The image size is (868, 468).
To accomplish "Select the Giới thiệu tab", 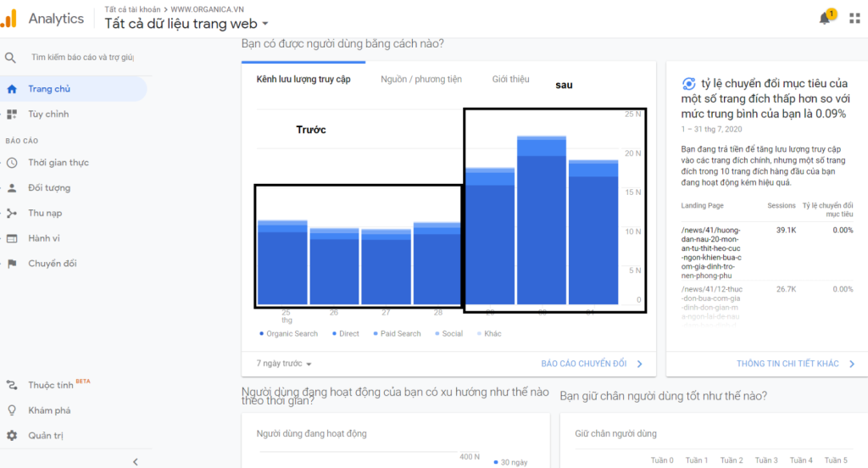I will [510, 80].
